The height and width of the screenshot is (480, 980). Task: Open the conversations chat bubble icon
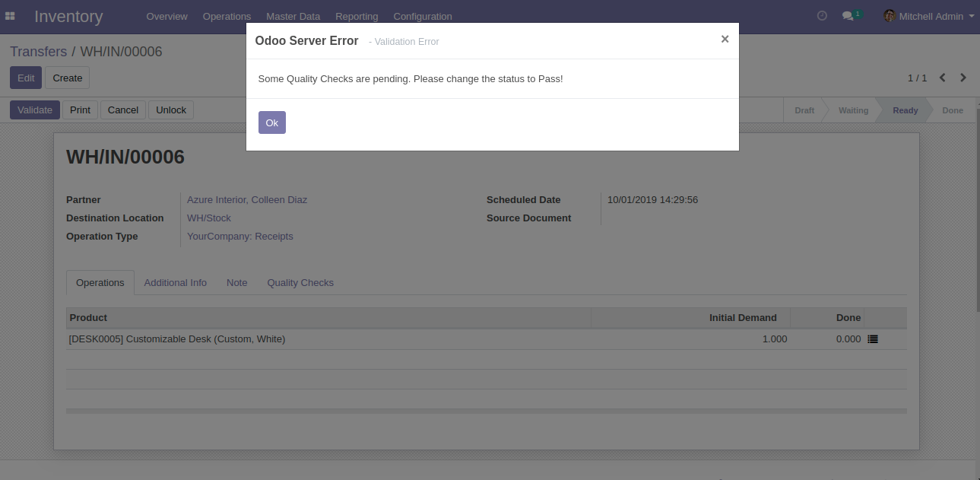click(x=848, y=16)
